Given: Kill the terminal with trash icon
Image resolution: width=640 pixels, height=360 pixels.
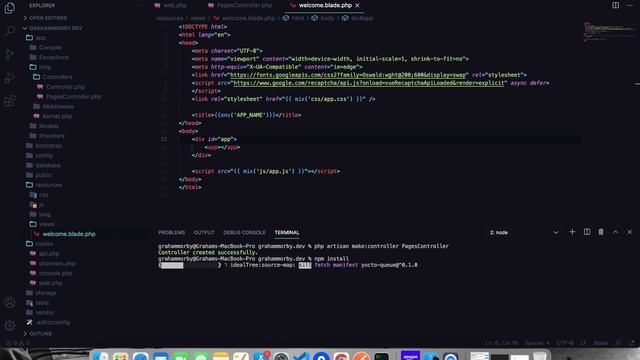Looking at the screenshot, I should pos(601,232).
